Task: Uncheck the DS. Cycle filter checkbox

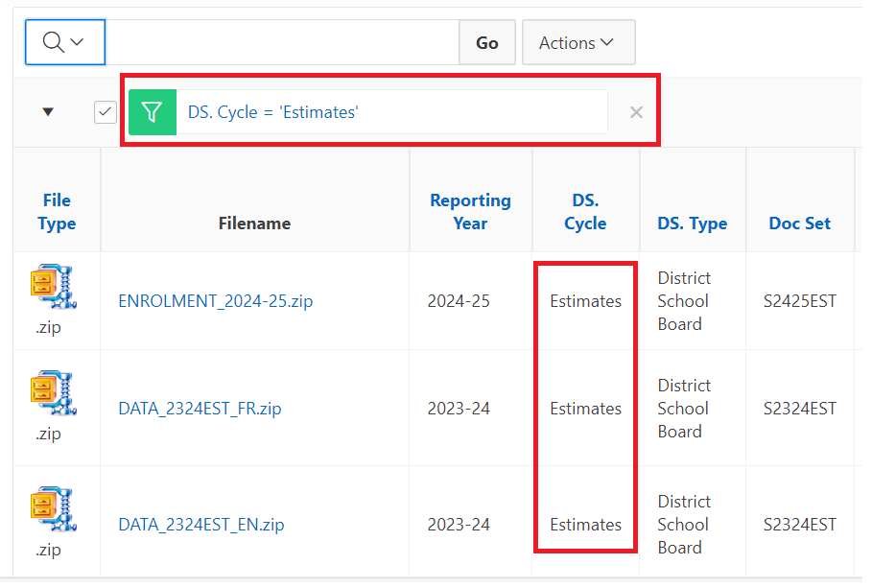Action: [x=106, y=112]
